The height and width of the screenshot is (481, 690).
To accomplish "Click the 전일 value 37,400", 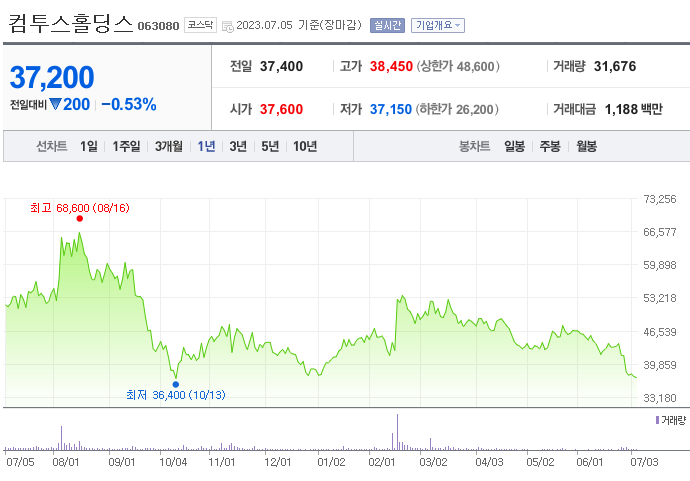I will pos(281,66).
